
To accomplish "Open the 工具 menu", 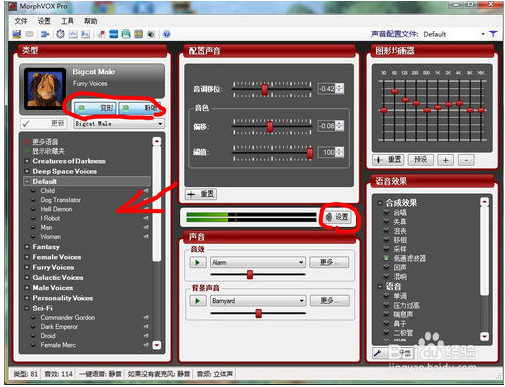I will (67, 21).
